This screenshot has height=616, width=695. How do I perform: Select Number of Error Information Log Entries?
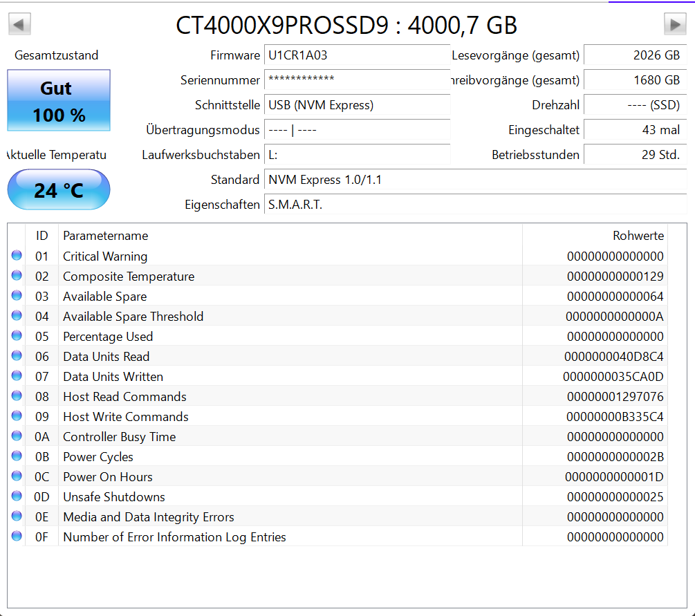point(175,537)
